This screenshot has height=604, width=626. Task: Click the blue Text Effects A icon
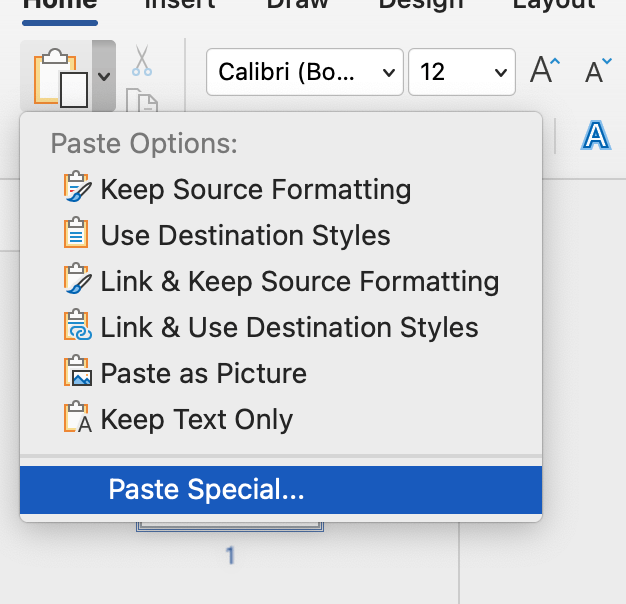tap(596, 136)
